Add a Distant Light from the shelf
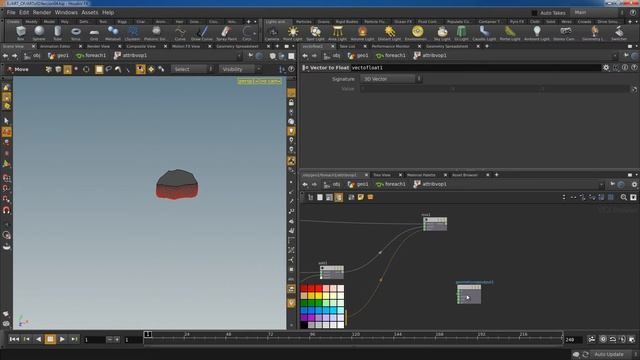 (x=389, y=33)
